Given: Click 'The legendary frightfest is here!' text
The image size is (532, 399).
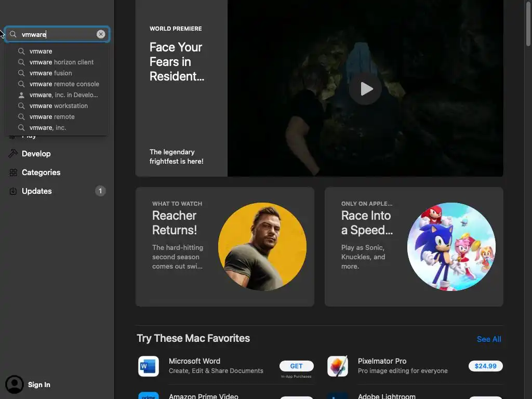Looking at the screenshot, I should pos(177,156).
